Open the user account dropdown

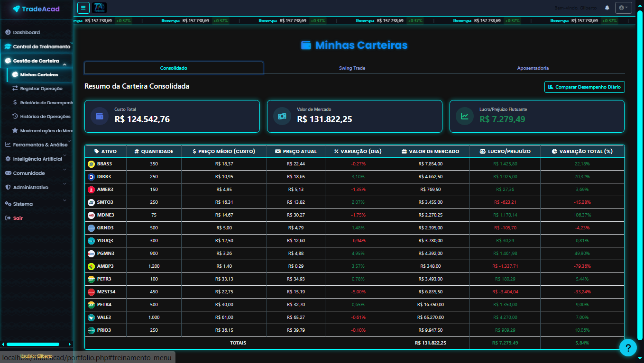(x=623, y=8)
